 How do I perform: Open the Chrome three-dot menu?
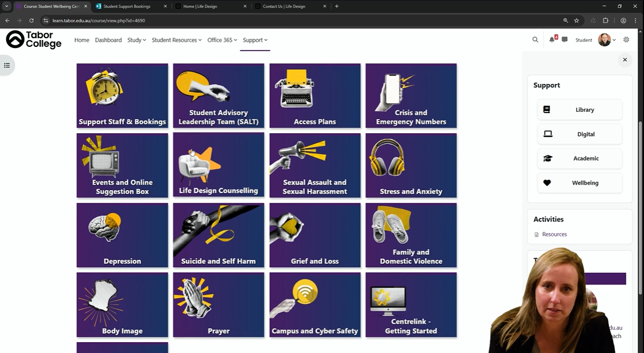click(635, 20)
